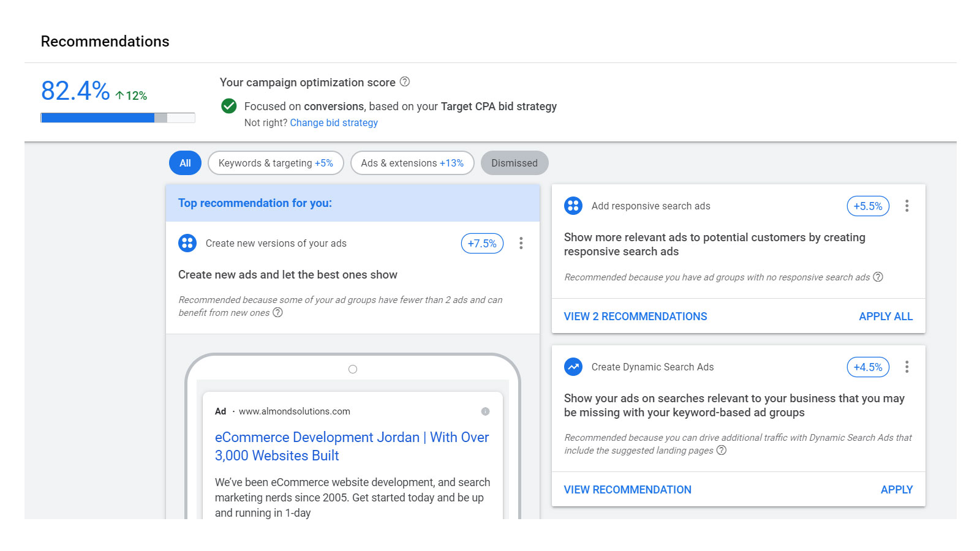Screen dimensions: 980x551
Task: Click the green up arrow next to 12%
Action: [119, 96]
